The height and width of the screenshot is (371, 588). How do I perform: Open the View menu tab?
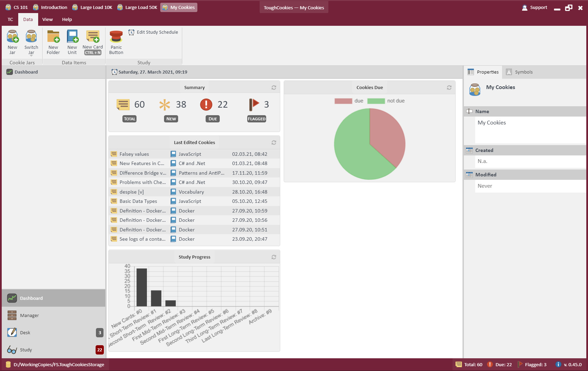coord(47,20)
